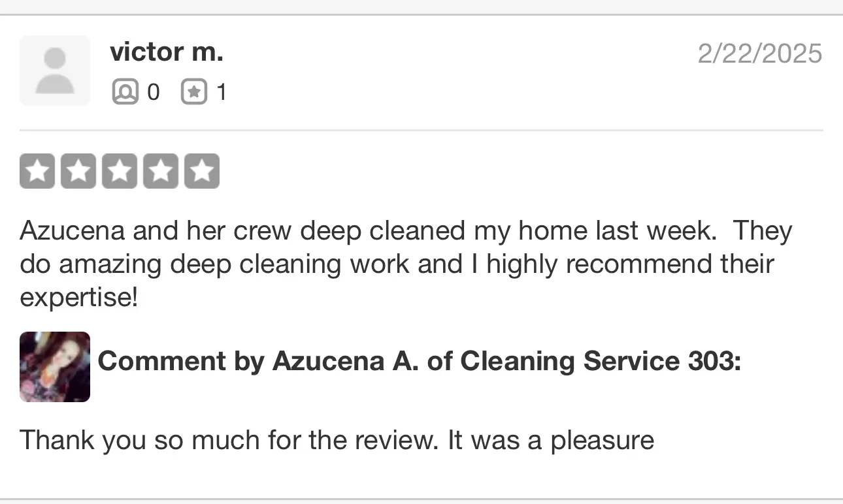This screenshot has height=504, width=843.
Task: Select the second rating star
Action: point(78,171)
